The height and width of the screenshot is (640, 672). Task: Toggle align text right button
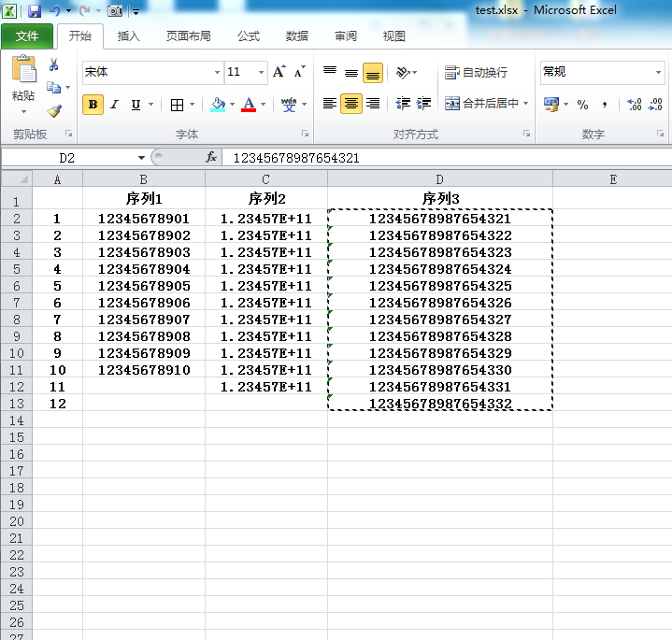coord(373,104)
